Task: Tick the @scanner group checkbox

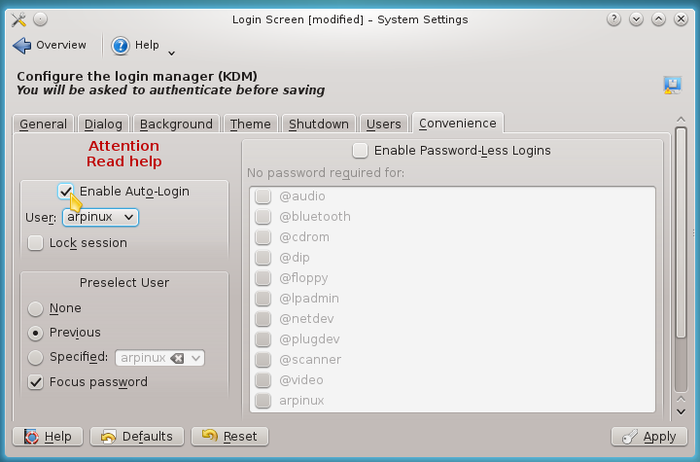Action: point(263,360)
